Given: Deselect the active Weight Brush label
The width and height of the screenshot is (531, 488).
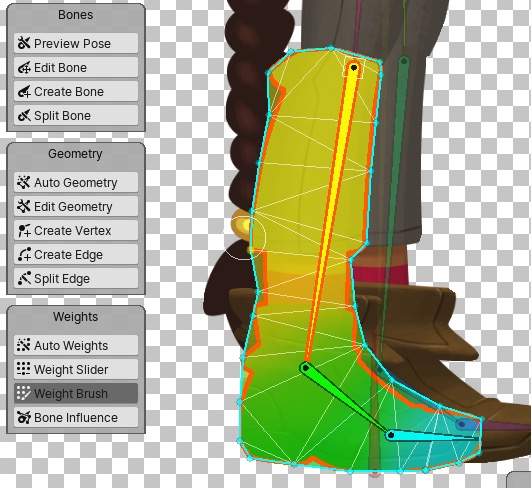Looking at the screenshot, I should pos(71,394).
